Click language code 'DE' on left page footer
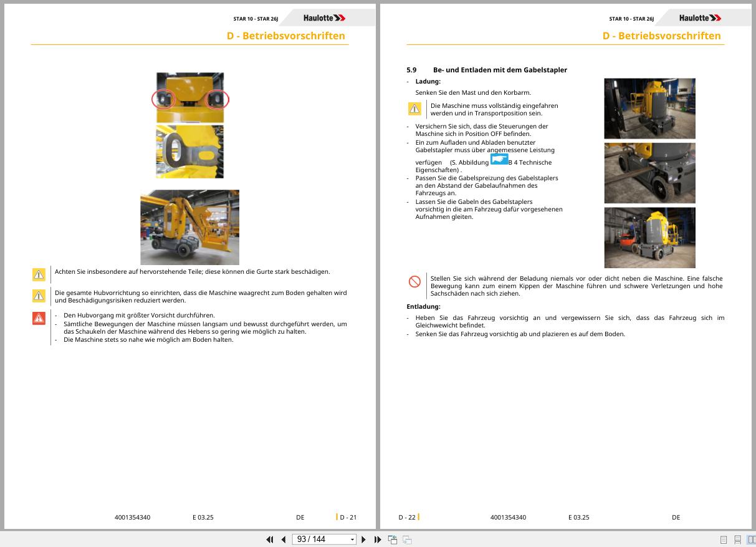The width and height of the screenshot is (756, 547). point(300,517)
